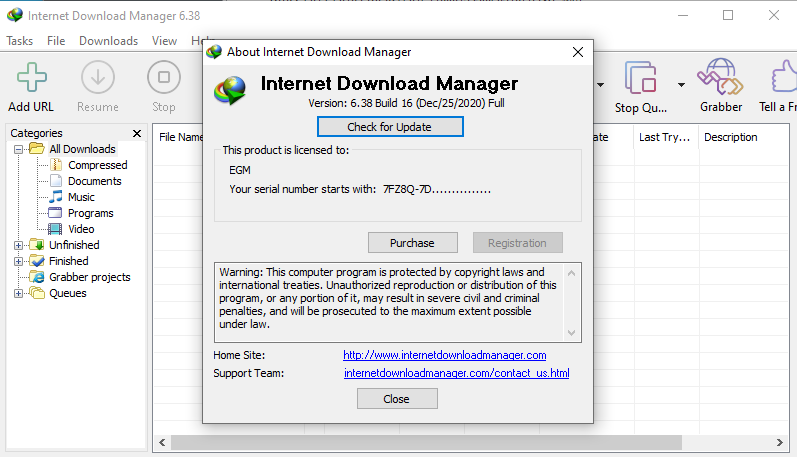Image resolution: width=797 pixels, height=457 pixels.
Task: Select the Compressed category
Action: coord(98,165)
